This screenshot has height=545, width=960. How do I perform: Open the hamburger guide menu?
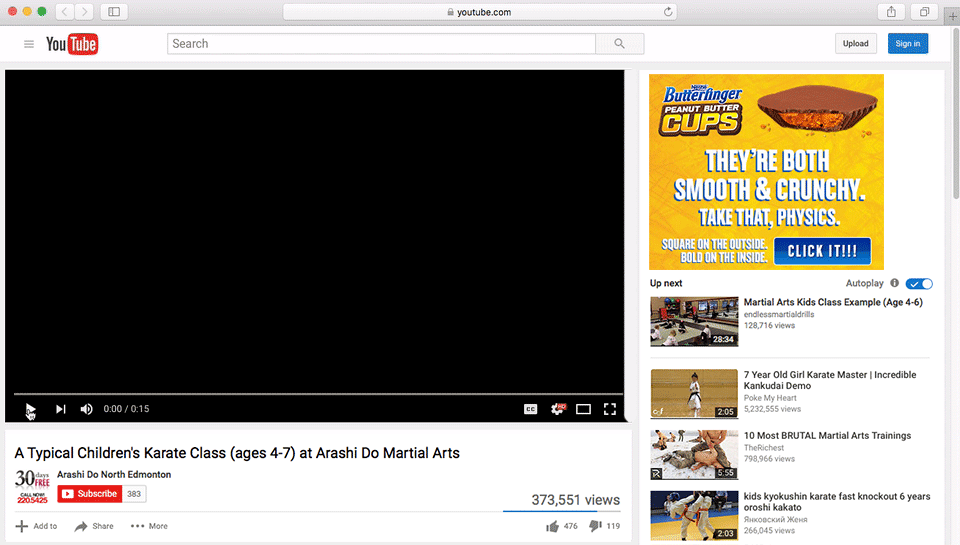[29, 44]
